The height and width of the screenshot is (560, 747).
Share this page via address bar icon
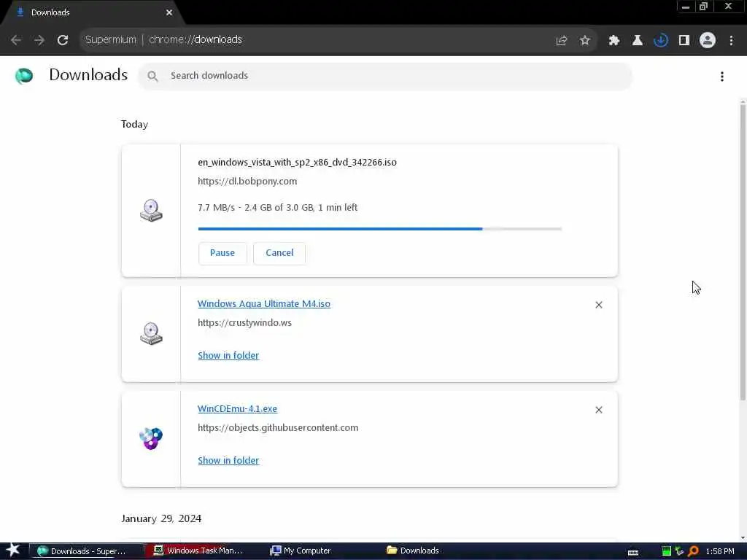562,41
